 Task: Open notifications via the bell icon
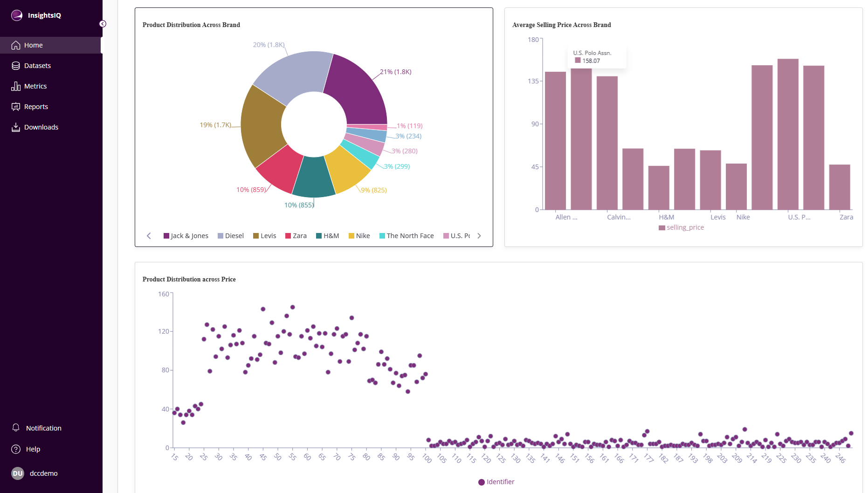click(16, 428)
